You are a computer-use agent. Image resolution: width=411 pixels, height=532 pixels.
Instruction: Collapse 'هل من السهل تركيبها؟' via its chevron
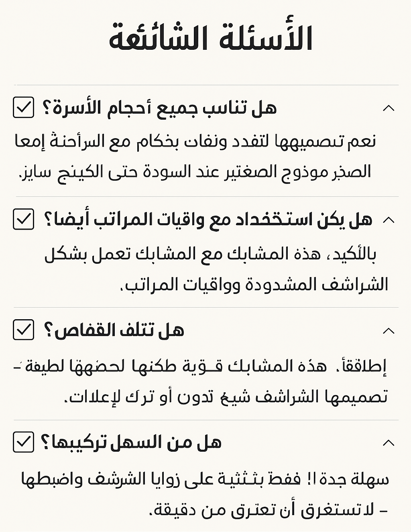coord(389,443)
